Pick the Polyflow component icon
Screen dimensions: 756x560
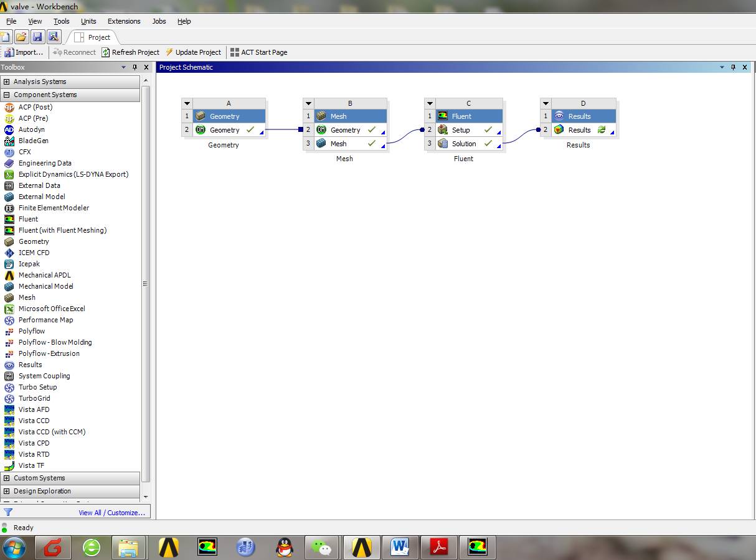(9, 331)
